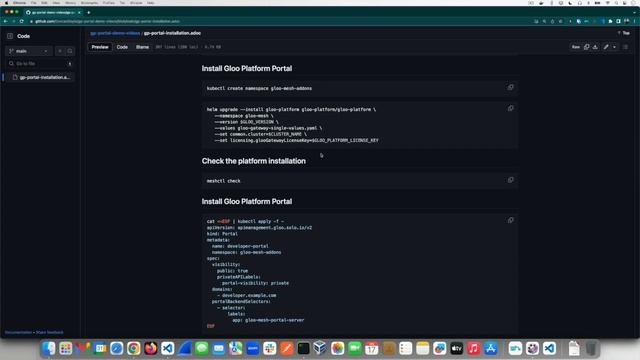Open the File menu in menu bar
The width and height of the screenshot is (640, 360).
(33, 3)
